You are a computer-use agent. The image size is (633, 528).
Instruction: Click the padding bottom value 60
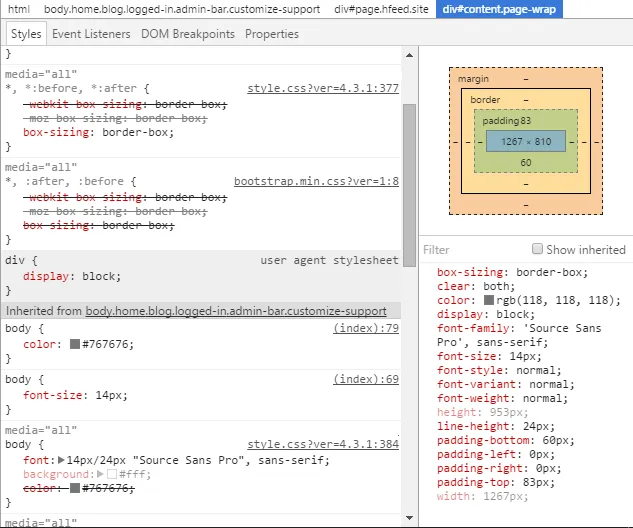[526, 163]
